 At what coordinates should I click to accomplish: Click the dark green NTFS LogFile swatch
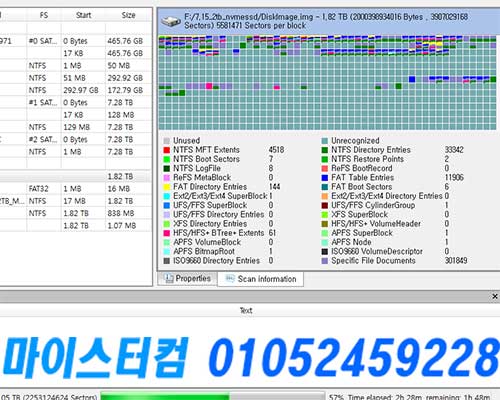pos(167,168)
